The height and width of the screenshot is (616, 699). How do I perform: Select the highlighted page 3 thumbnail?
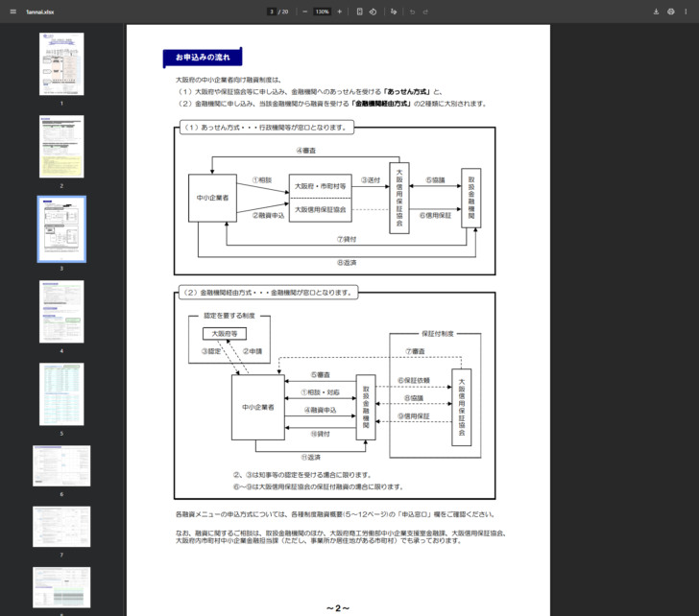pyautogui.click(x=61, y=229)
